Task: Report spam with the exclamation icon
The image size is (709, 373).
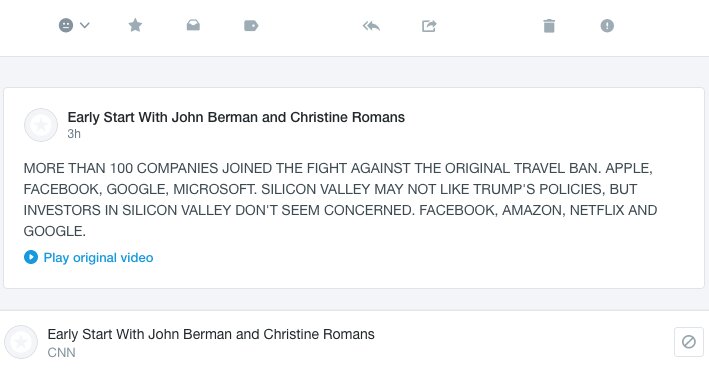Action: [x=607, y=26]
